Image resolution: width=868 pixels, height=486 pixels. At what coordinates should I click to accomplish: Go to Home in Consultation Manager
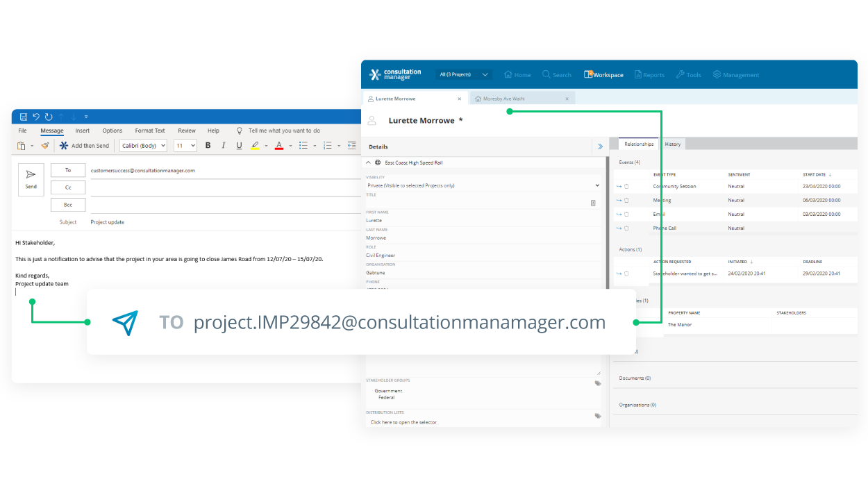(517, 74)
